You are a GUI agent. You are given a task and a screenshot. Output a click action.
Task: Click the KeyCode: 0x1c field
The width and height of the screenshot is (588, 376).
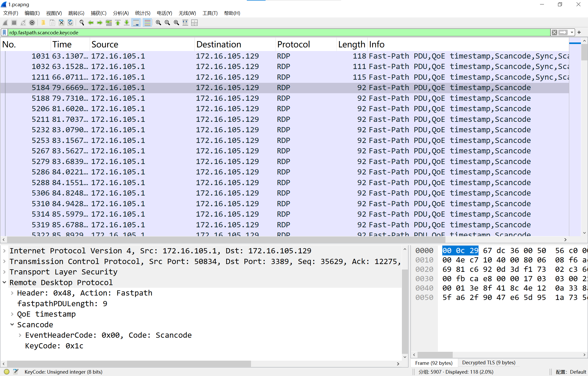[54, 346]
